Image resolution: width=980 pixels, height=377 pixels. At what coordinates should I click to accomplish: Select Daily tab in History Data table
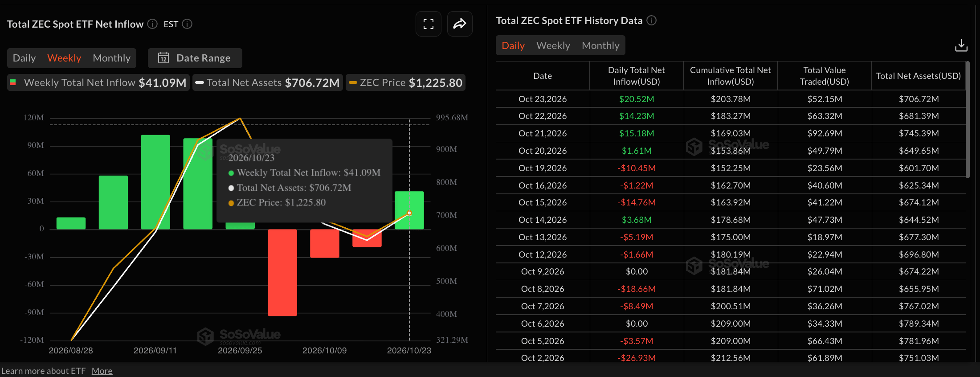(513, 45)
